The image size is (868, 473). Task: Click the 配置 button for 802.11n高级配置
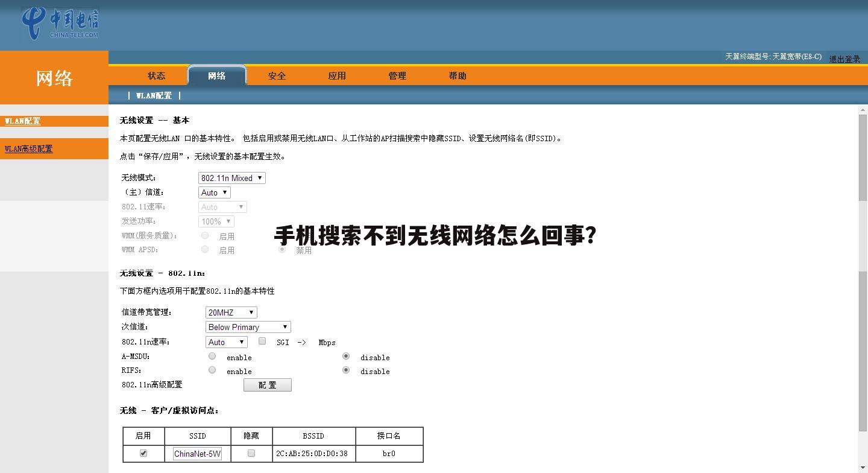[267, 385]
